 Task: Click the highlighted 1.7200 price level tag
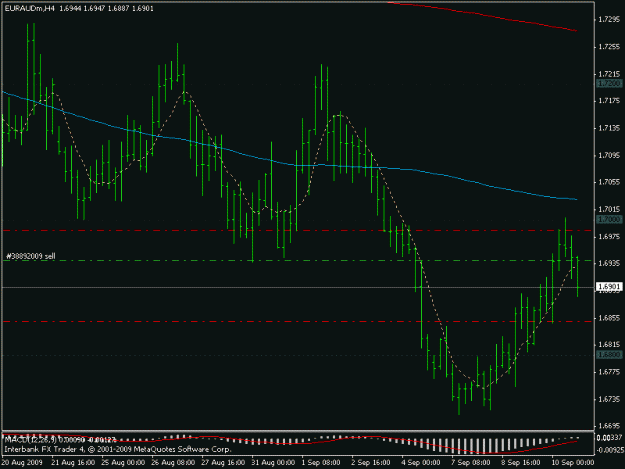pyautogui.click(x=609, y=84)
